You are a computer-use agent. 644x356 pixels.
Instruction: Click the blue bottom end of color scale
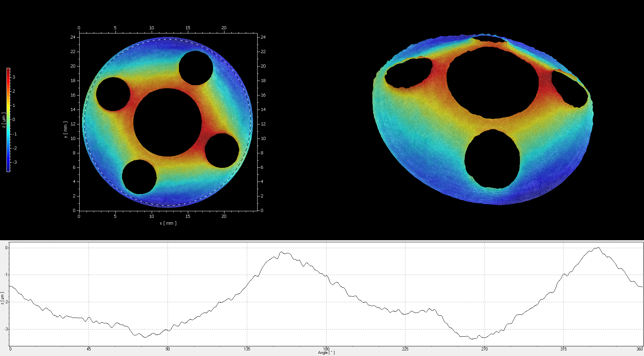pos(8,169)
